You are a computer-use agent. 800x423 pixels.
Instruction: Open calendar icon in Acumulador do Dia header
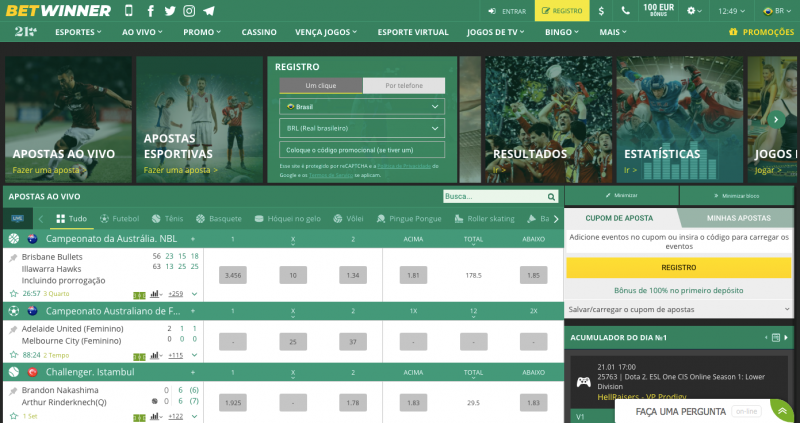click(x=776, y=337)
